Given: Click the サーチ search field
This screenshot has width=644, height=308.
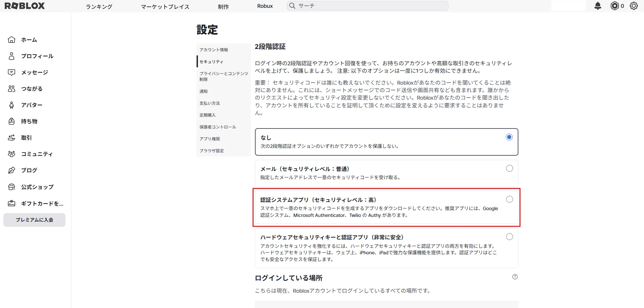Looking at the screenshot, I should coord(368,6).
